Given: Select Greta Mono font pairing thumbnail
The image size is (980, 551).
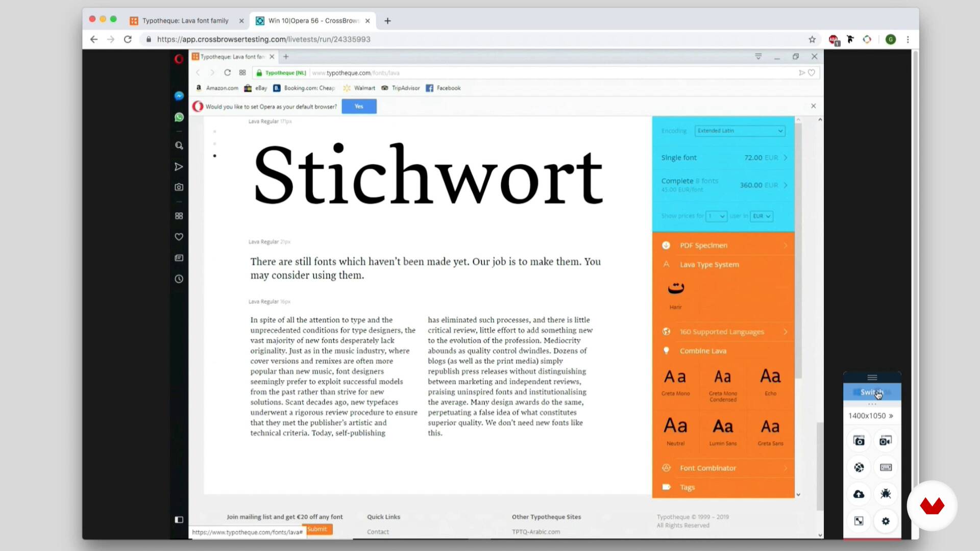Looking at the screenshot, I should point(675,382).
